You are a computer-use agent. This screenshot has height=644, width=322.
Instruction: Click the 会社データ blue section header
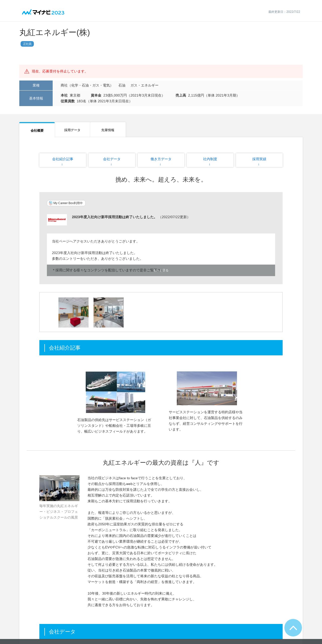click(161, 631)
